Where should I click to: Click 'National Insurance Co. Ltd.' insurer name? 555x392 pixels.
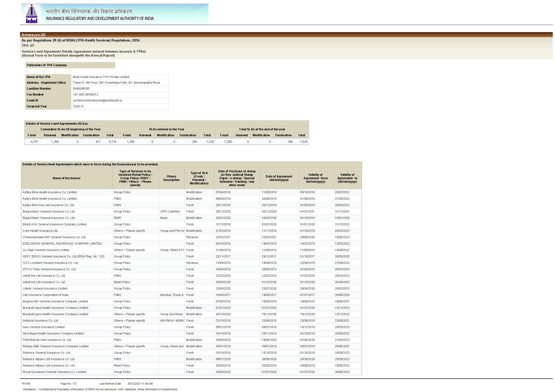(x=41, y=321)
